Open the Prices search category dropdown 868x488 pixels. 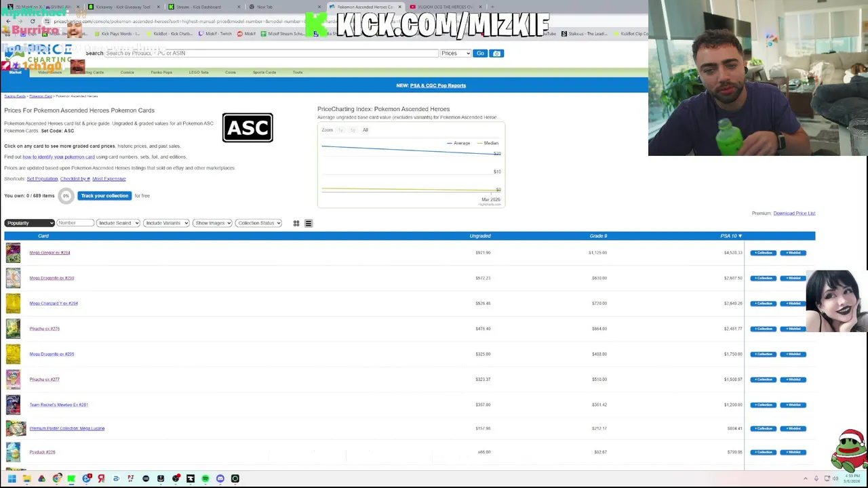456,53
